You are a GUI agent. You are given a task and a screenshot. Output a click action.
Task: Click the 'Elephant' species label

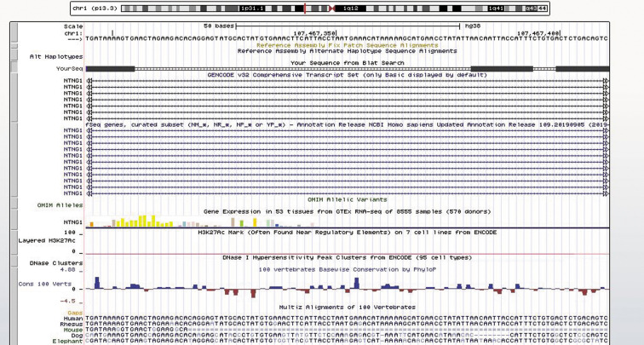click(x=67, y=342)
